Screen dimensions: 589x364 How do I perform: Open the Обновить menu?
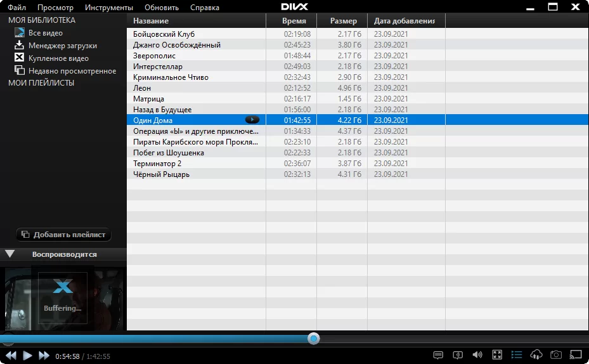click(x=162, y=8)
